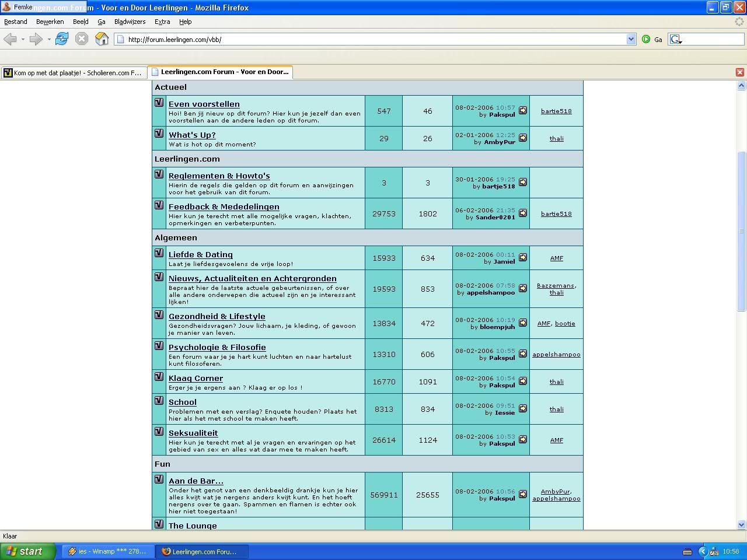Click the browser Back arrow button
This screenshot has height=560, width=747.
coord(10,39)
